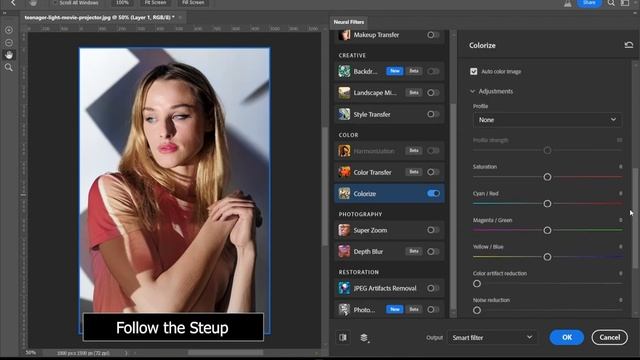Click OK to apply the filter
Viewport: 640px width, 360px height.
coord(567,338)
